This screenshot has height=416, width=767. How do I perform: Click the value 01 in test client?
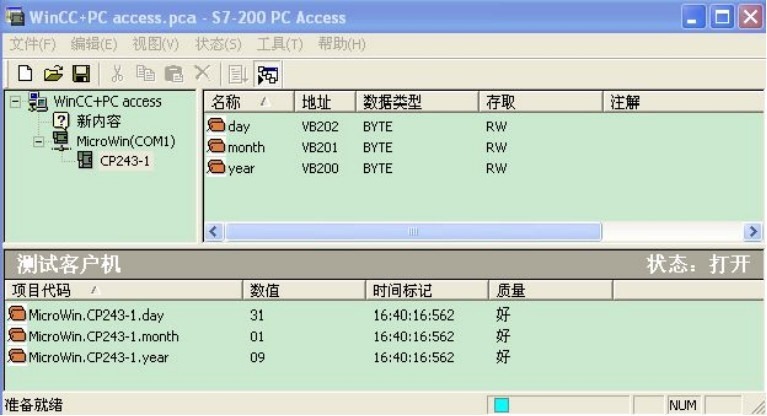click(x=257, y=336)
